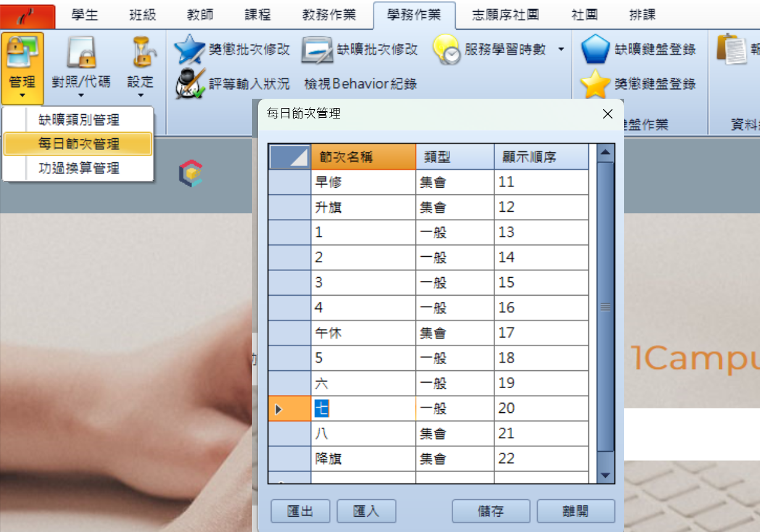Viewport: 760px width, 532px height.
Task: Switch to the 班級 tab
Action: click(143, 15)
